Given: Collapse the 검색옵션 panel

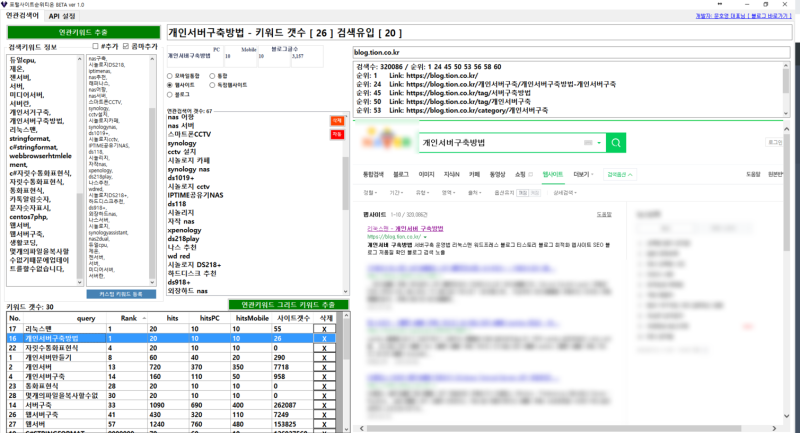Looking at the screenshot, I should click(619, 174).
